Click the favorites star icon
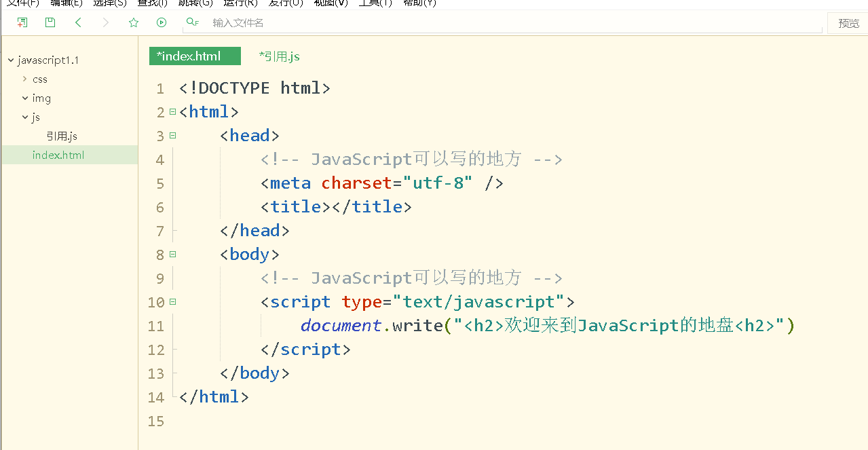This screenshot has height=450, width=868. [x=133, y=22]
